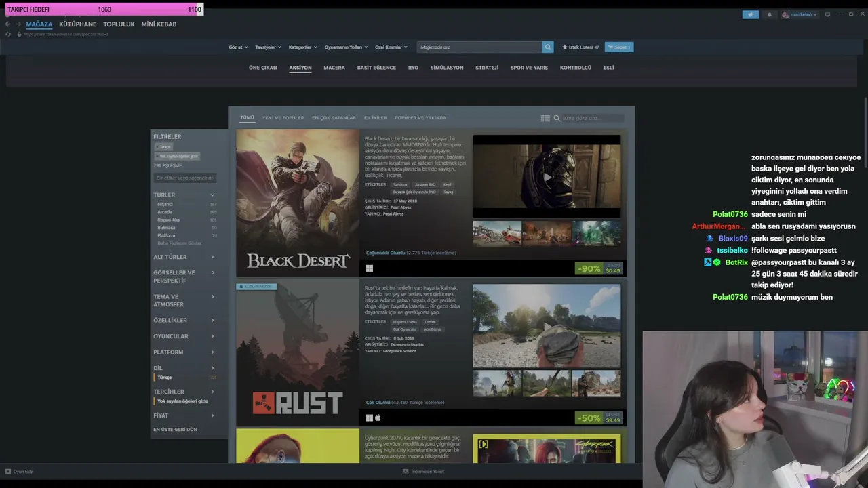868x488 pixels.
Task: Select the ÖNE ÇIKAN category tab
Action: click(x=263, y=68)
